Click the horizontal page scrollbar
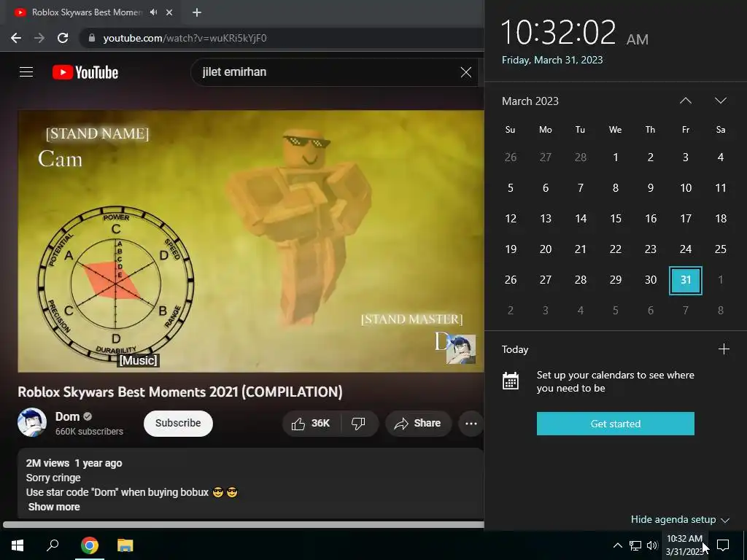The height and width of the screenshot is (560, 747). [x=243, y=524]
